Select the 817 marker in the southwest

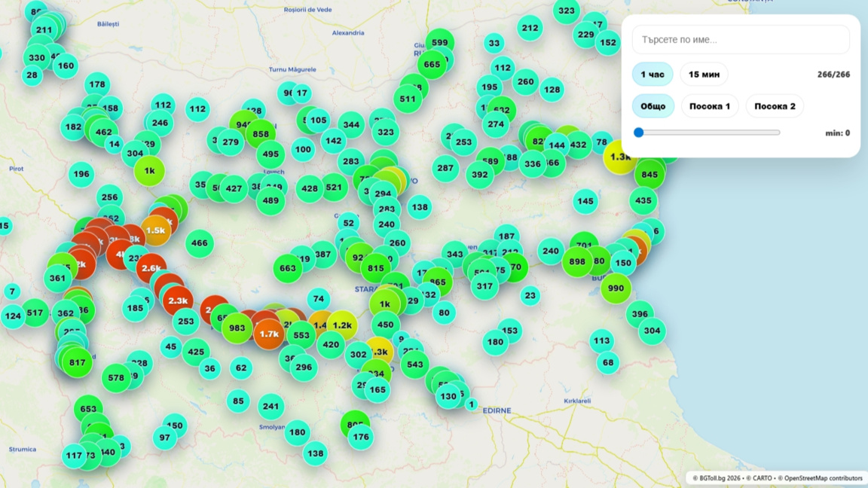[77, 362]
